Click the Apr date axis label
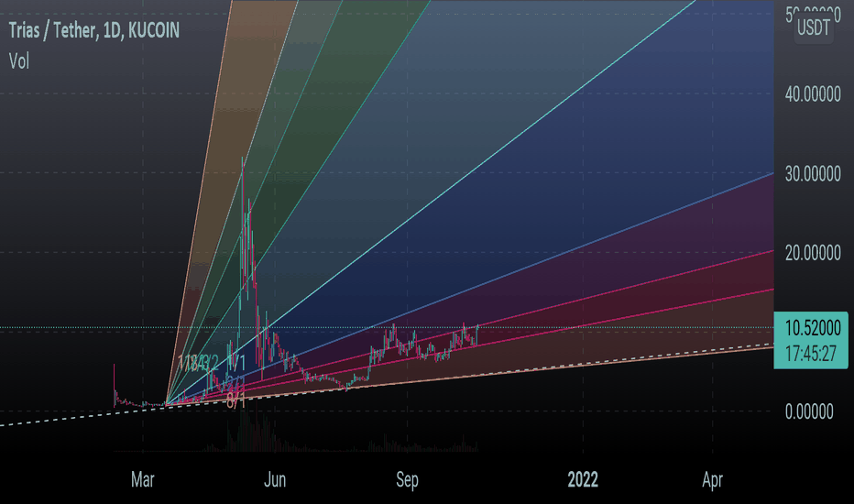 (712, 480)
